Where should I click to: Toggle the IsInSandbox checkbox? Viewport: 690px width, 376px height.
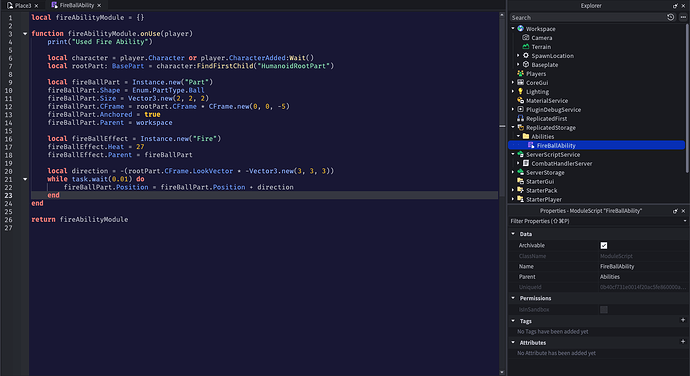(604, 310)
